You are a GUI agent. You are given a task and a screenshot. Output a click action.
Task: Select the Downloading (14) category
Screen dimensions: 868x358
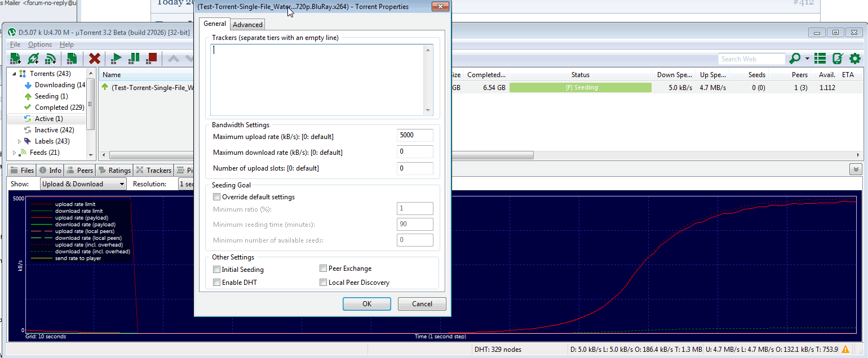tap(54, 85)
